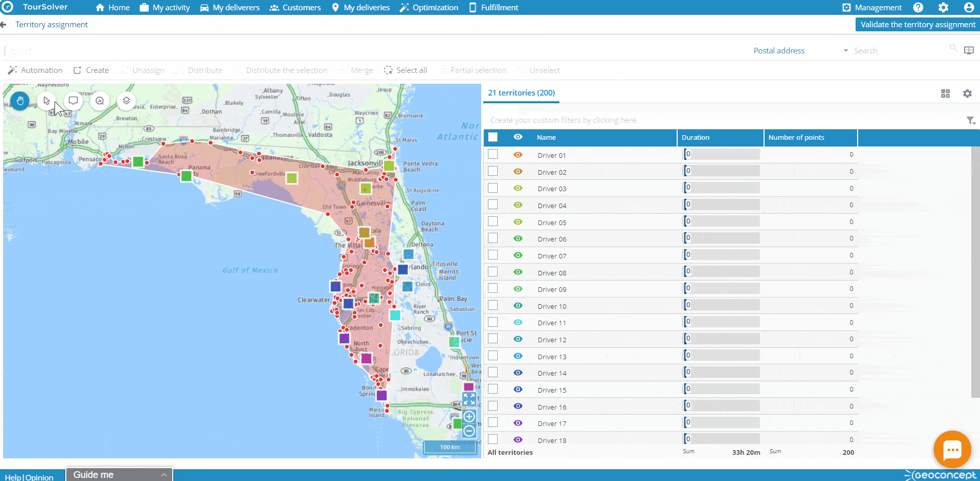The image size is (980, 481).
Task: Select the arrow pointer selection tool
Action: click(47, 101)
